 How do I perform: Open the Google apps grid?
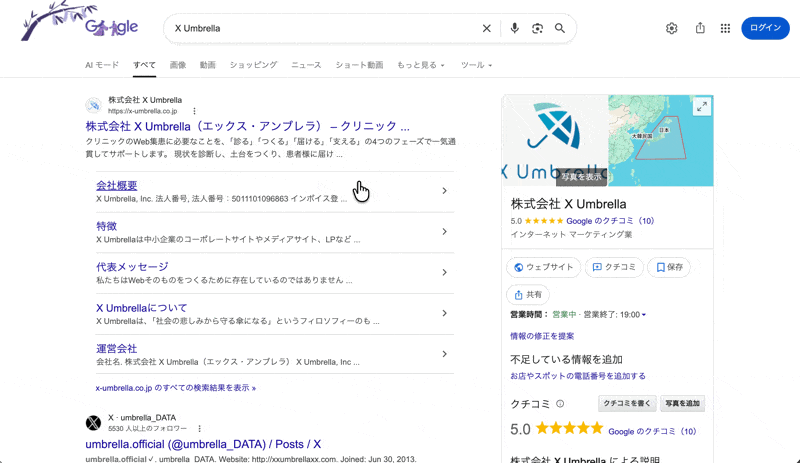pyautogui.click(x=725, y=29)
